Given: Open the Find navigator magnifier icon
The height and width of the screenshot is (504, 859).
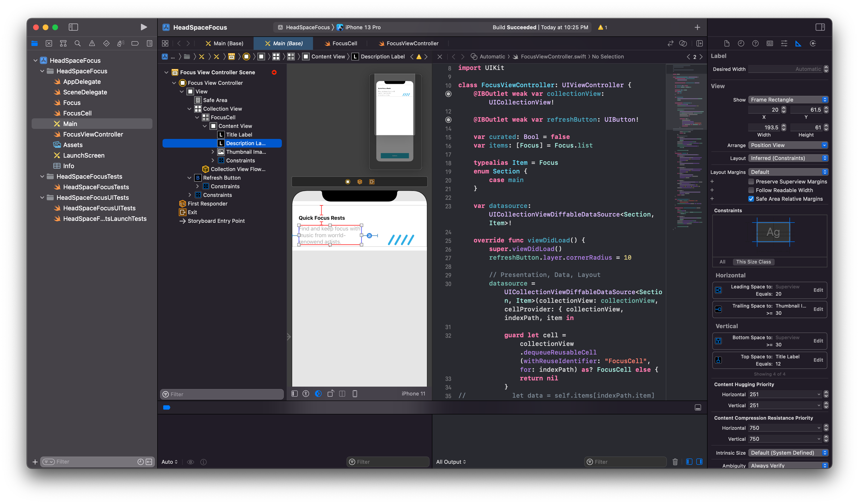Looking at the screenshot, I should click(x=77, y=44).
